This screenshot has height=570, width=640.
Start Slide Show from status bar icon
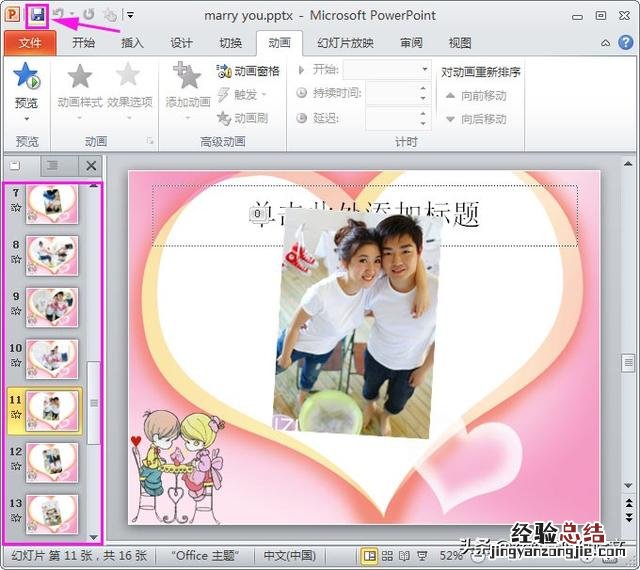[x=421, y=555]
